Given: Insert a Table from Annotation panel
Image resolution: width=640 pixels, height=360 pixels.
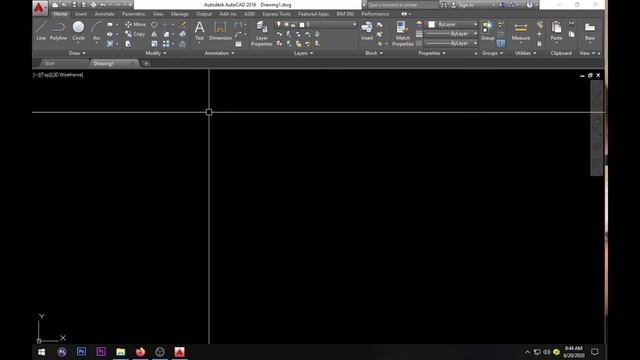Looking at the screenshot, I should tap(238, 43).
